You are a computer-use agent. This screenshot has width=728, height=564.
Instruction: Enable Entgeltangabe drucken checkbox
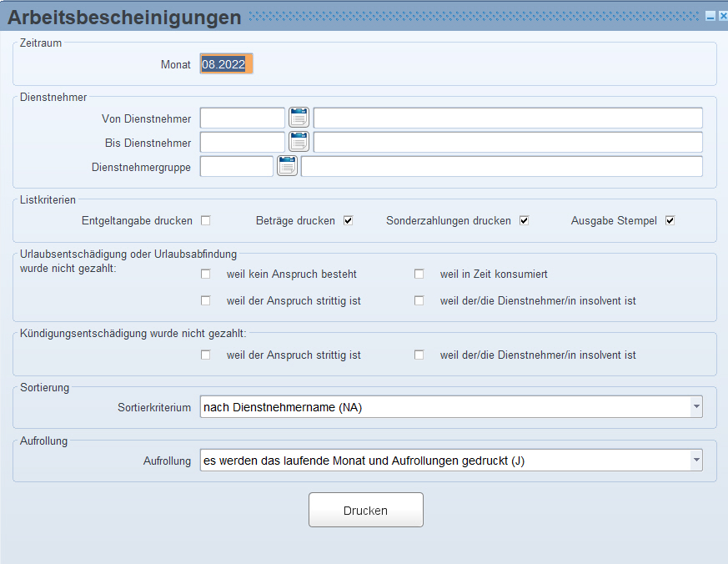coord(205,221)
